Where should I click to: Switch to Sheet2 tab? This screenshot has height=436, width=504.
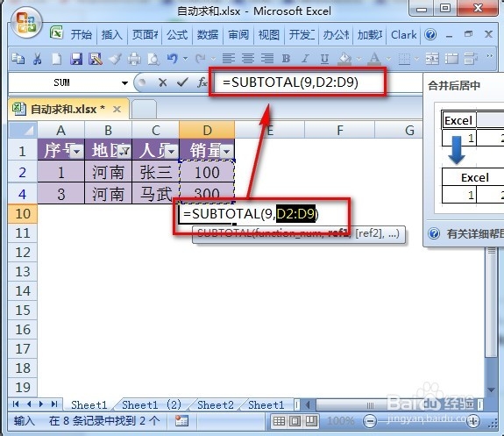(216, 404)
